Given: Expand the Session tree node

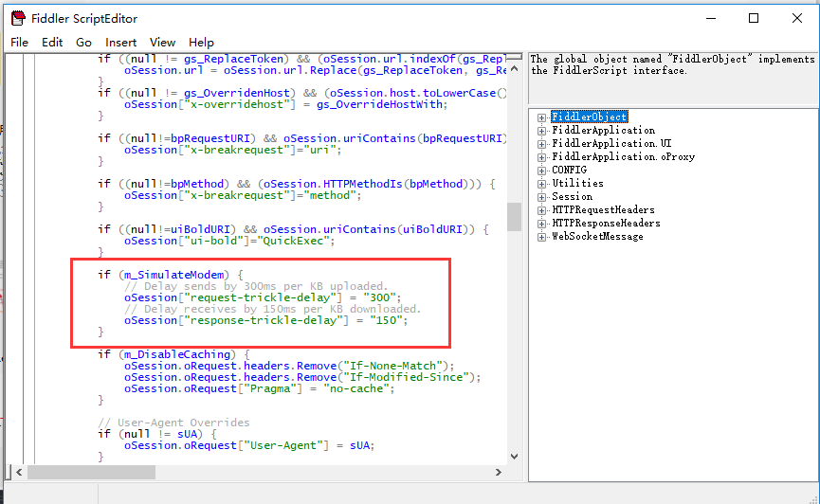Looking at the screenshot, I should 542,197.
